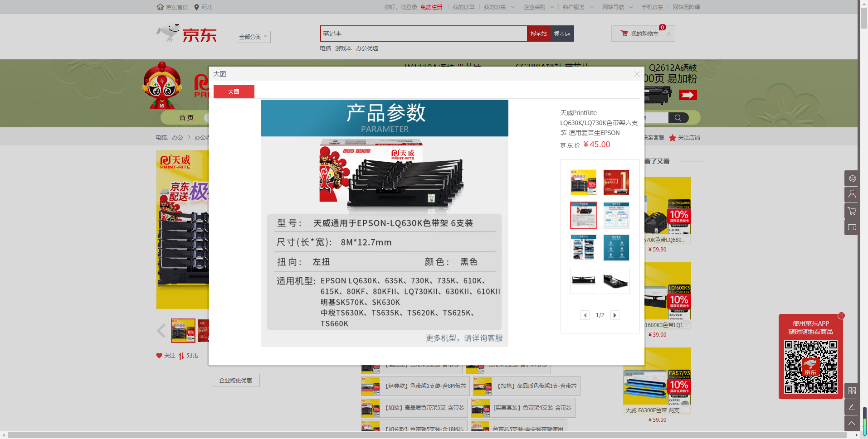This screenshot has height=439, width=868.
Task: Click feedback edit sidebar icon
Action: [852, 407]
